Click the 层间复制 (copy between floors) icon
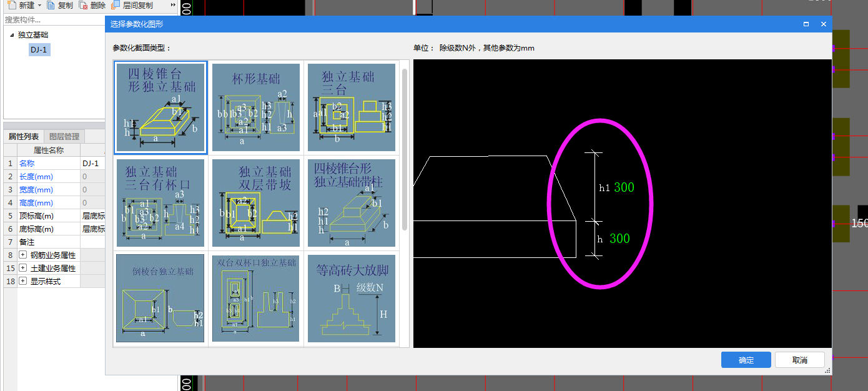 tap(115, 5)
